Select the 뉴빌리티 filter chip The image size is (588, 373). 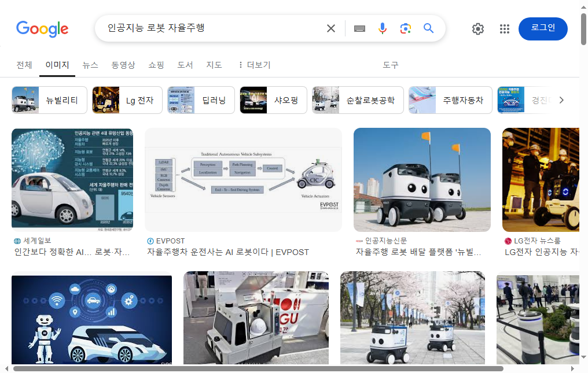click(50, 100)
